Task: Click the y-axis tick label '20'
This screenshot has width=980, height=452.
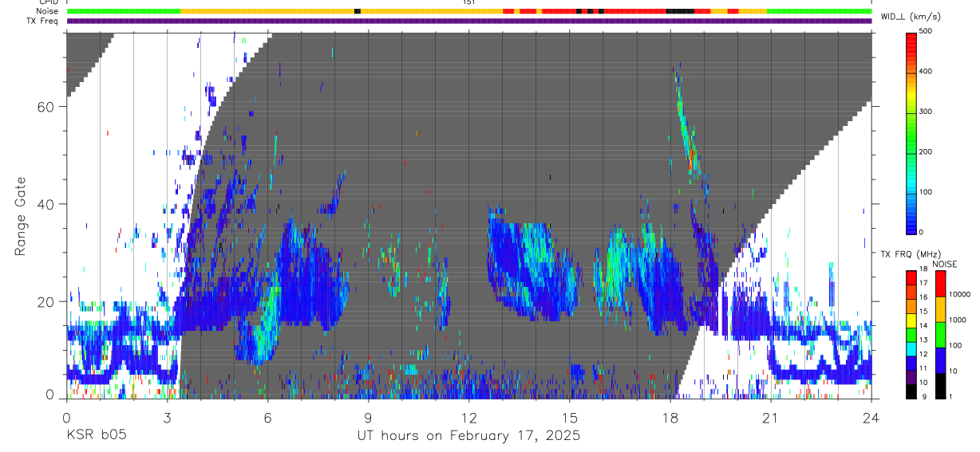Action: click(x=46, y=301)
